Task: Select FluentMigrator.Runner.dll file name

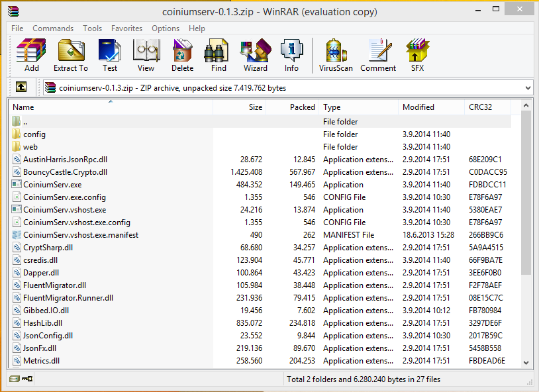Action: 68,298
